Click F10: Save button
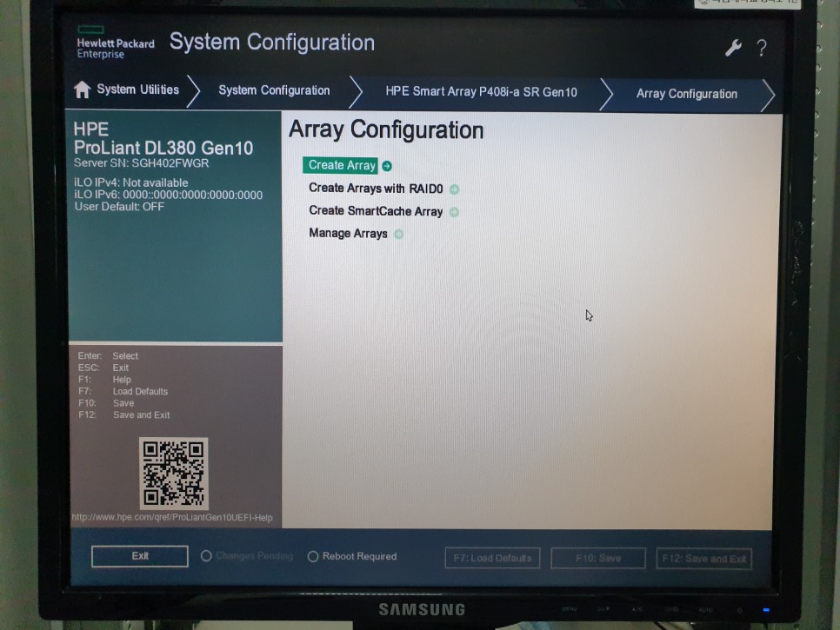Image resolution: width=840 pixels, height=630 pixels. (598, 558)
